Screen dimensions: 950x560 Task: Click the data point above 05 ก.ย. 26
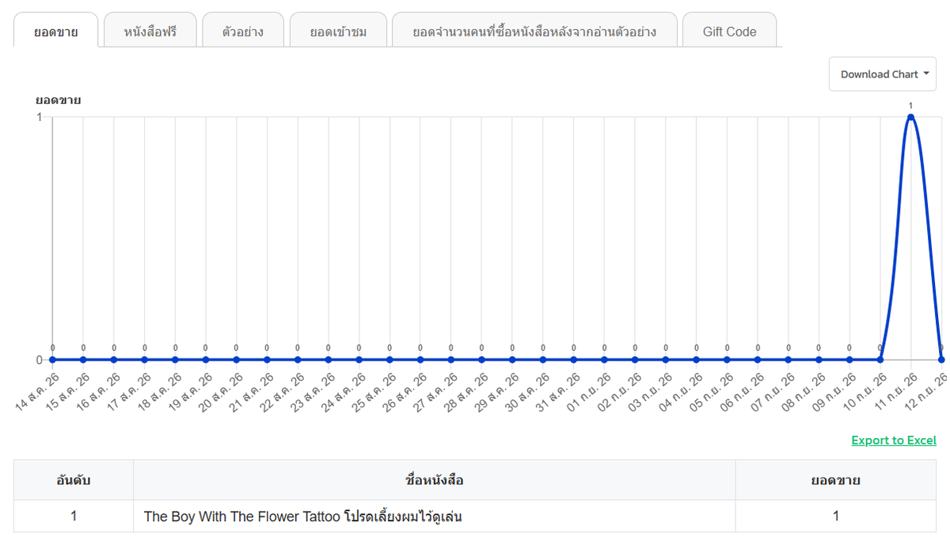pyautogui.click(x=727, y=360)
